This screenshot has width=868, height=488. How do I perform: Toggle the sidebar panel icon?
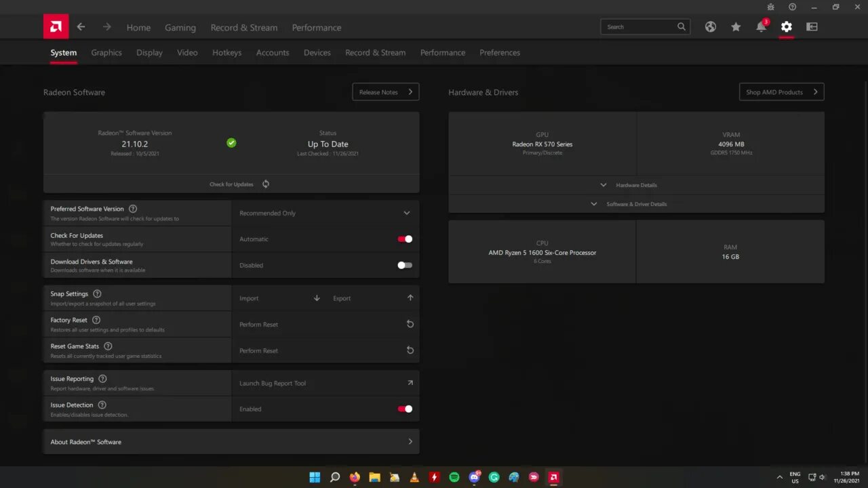pos(812,27)
